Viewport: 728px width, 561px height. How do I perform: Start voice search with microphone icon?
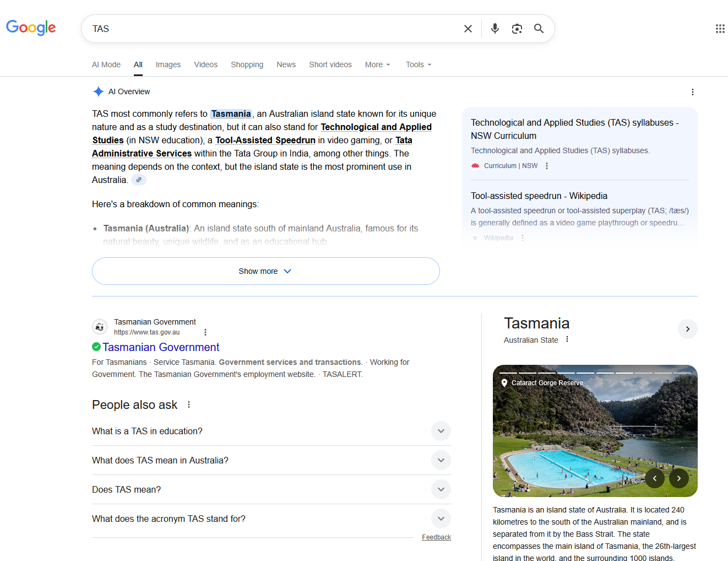[x=495, y=29]
